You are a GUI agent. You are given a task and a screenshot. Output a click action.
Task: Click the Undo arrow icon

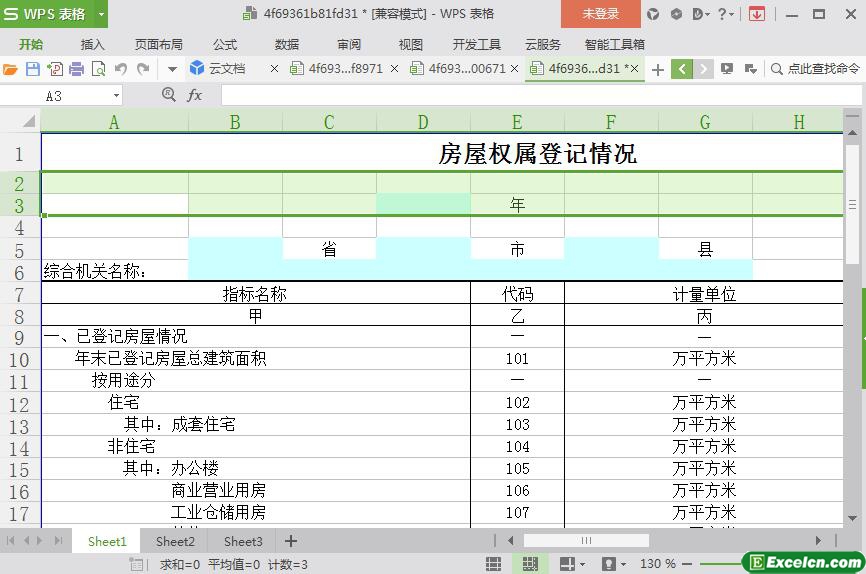121,69
